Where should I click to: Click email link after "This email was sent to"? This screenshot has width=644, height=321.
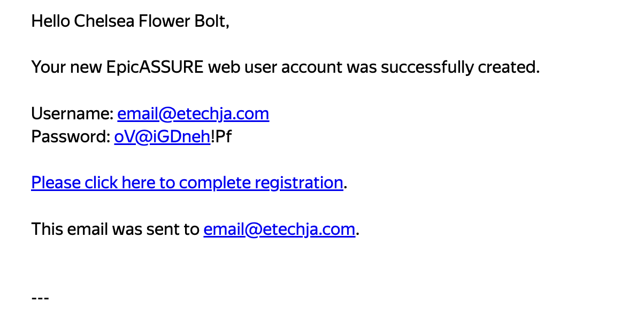(279, 230)
